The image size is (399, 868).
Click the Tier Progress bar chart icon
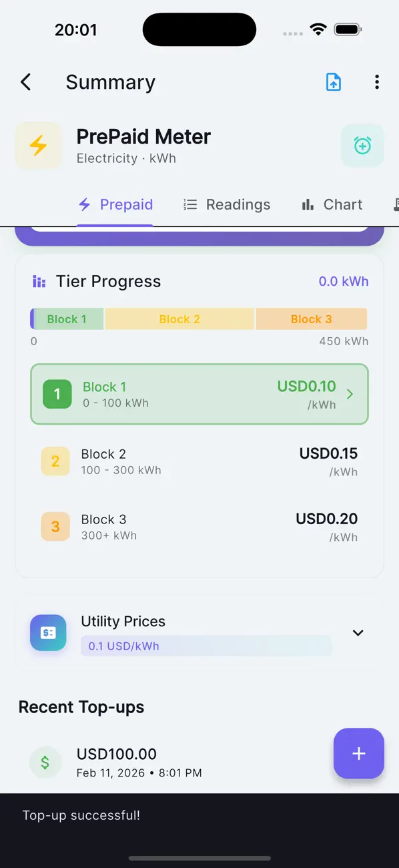click(39, 281)
